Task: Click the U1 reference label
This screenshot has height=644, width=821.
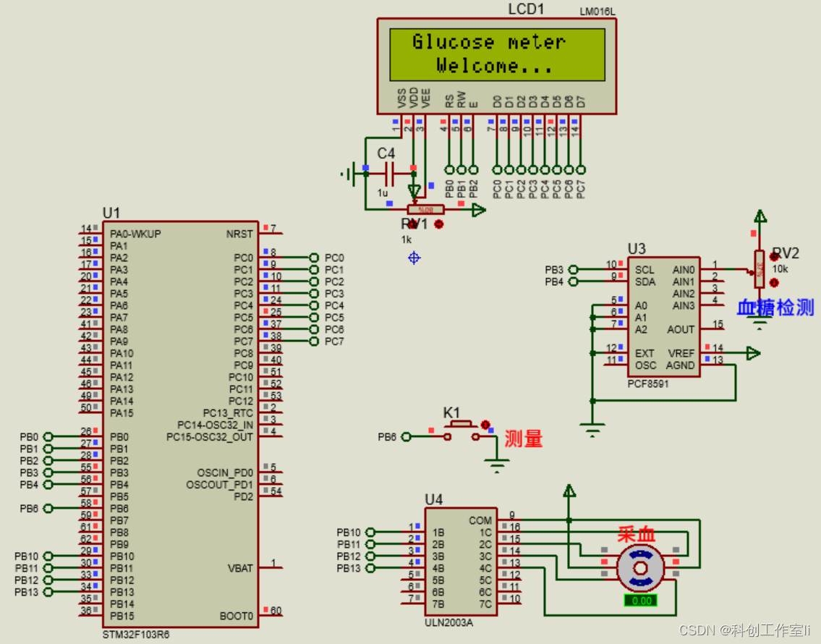Action: pyautogui.click(x=111, y=213)
